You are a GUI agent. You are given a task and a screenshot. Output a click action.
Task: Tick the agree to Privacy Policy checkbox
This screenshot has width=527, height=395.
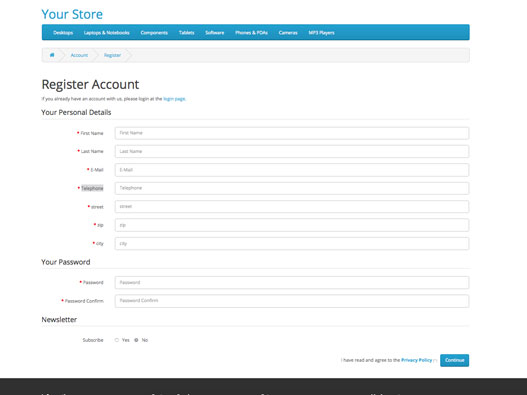point(435,360)
